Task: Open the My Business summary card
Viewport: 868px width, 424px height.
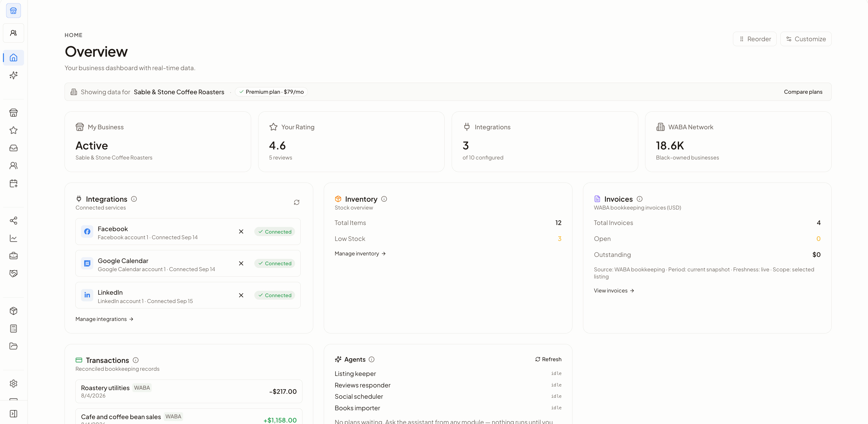Action: point(158,142)
